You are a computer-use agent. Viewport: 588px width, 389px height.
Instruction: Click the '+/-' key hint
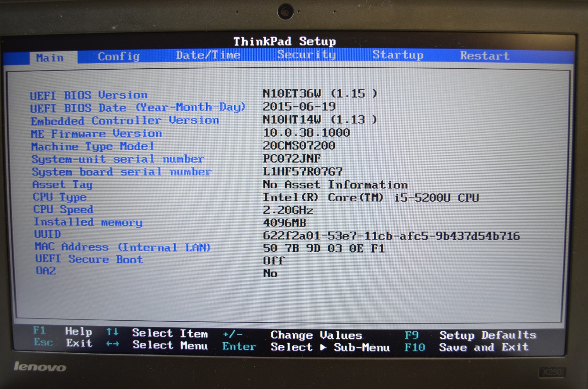click(233, 335)
